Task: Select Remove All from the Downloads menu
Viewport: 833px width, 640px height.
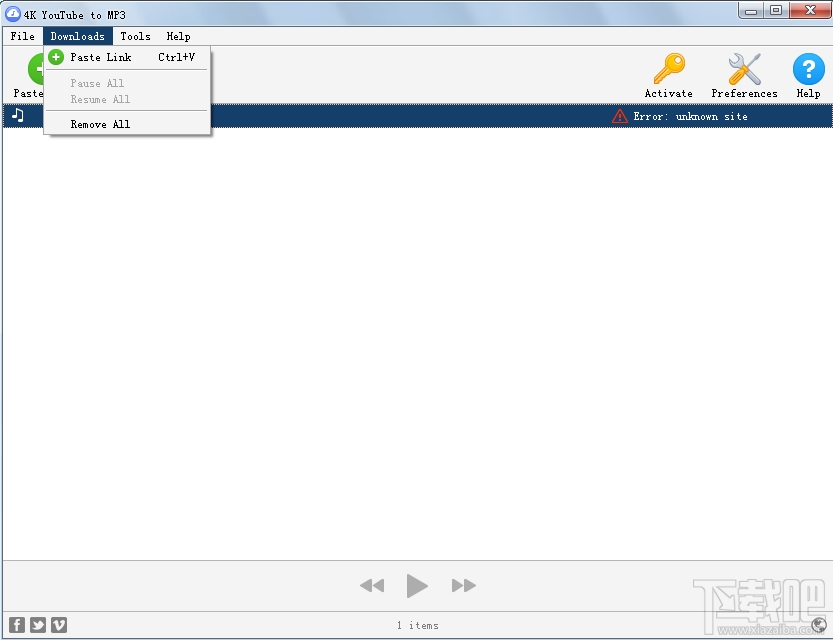Action: click(x=100, y=123)
